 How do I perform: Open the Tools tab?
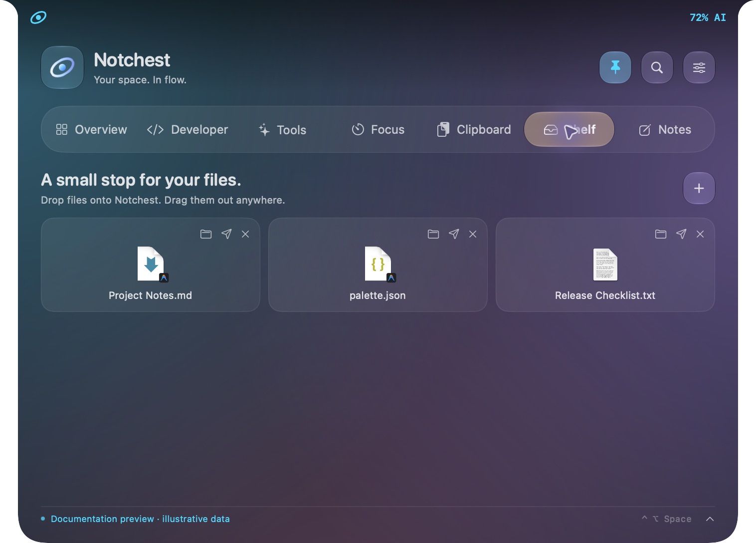[x=283, y=130]
